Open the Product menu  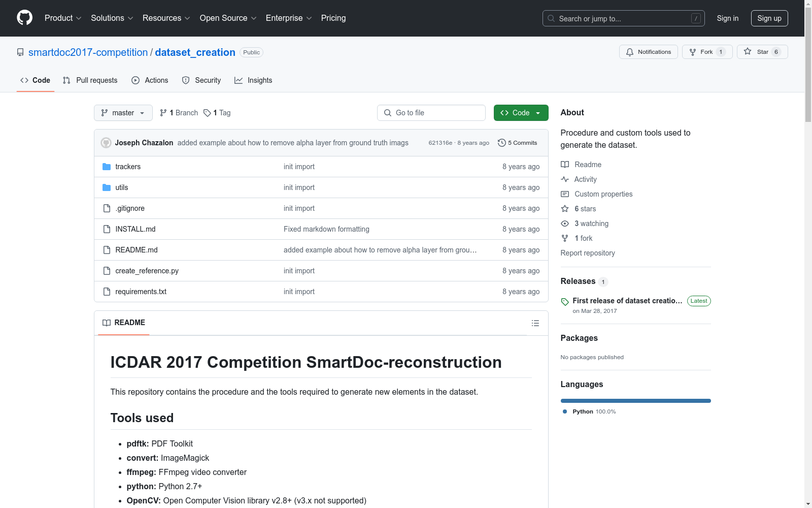coord(63,18)
